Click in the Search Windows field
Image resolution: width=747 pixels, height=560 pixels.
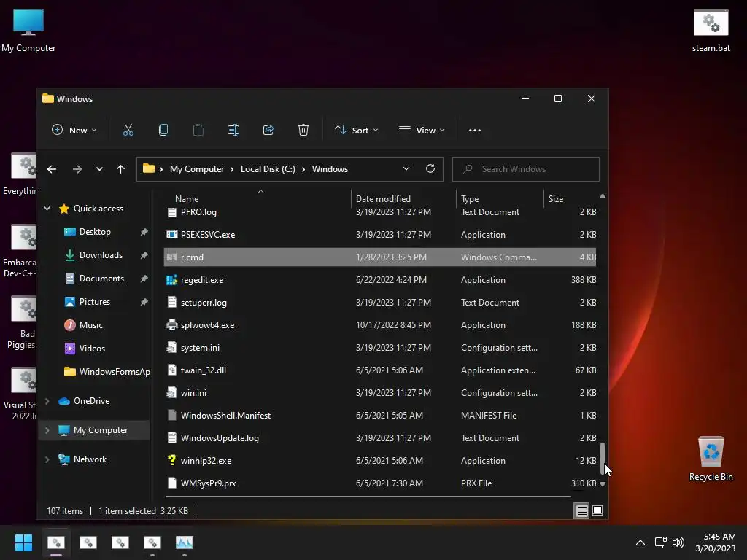point(525,169)
